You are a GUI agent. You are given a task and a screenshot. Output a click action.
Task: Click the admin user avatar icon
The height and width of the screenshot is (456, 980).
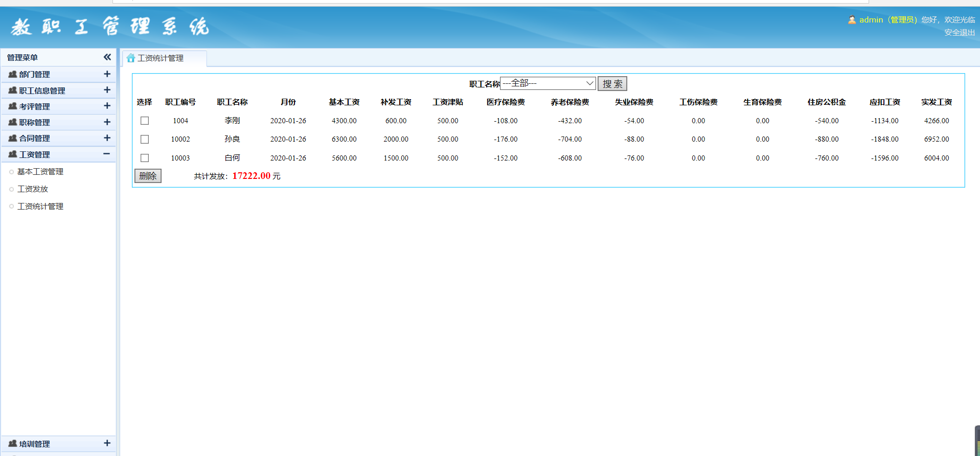[852, 20]
